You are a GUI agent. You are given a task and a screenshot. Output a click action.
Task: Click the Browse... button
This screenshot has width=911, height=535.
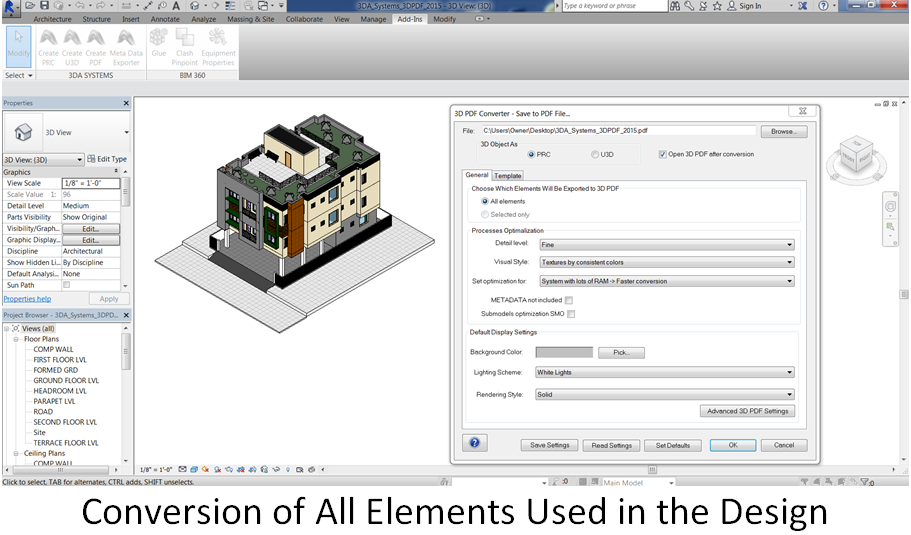tap(784, 132)
